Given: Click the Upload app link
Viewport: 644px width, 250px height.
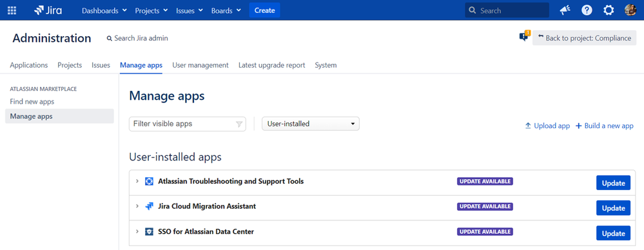Looking at the screenshot, I should tap(547, 126).
